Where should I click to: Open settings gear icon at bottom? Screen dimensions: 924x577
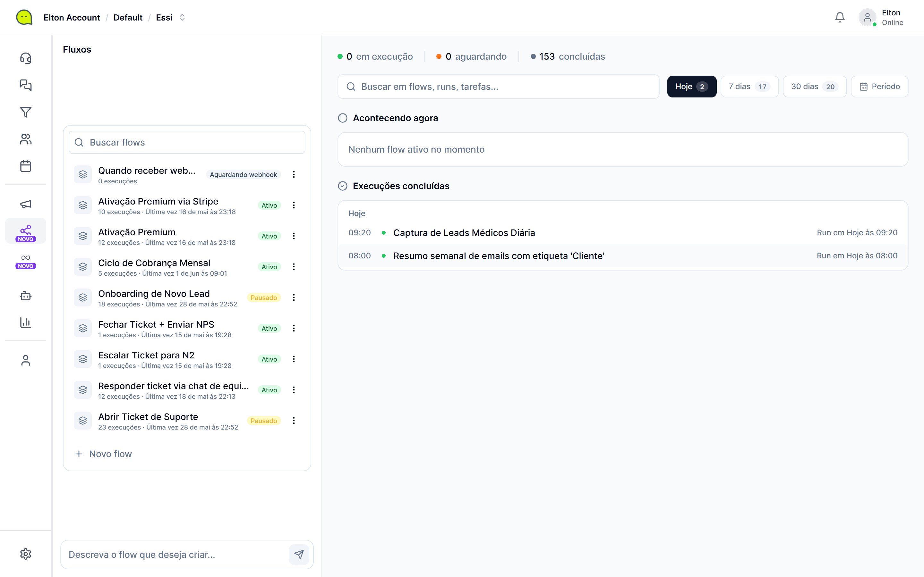click(26, 554)
